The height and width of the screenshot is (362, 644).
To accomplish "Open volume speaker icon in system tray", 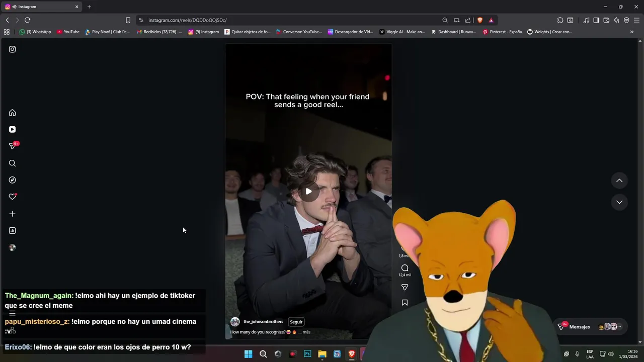I will pos(611,354).
